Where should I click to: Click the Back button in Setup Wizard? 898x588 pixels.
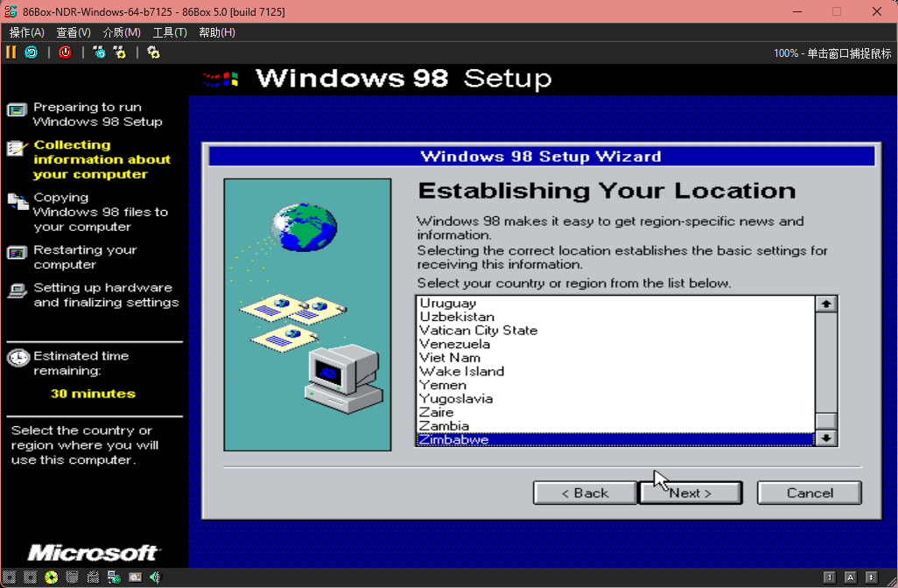pos(585,493)
